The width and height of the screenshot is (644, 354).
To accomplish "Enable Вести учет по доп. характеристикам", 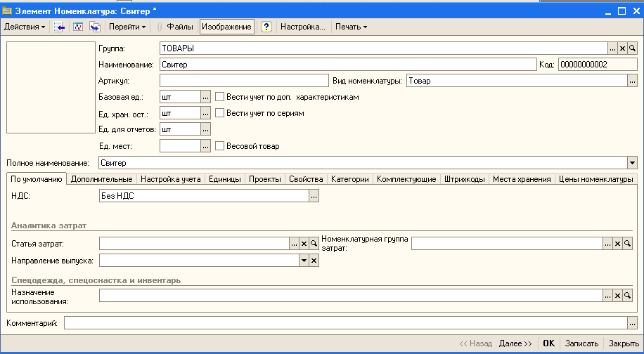I will point(220,97).
